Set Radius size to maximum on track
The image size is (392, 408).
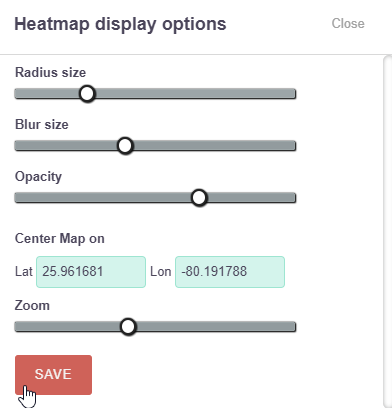coord(294,94)
